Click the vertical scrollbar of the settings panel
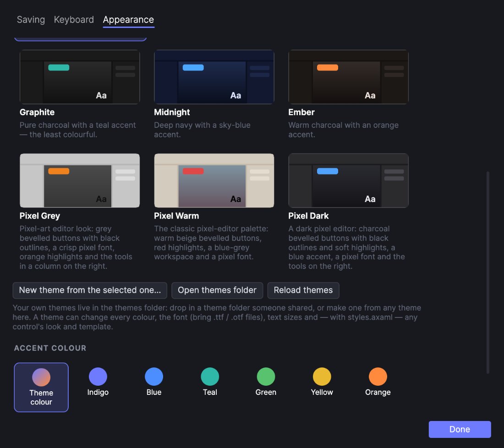504x448 pixels. coord(488,273)
